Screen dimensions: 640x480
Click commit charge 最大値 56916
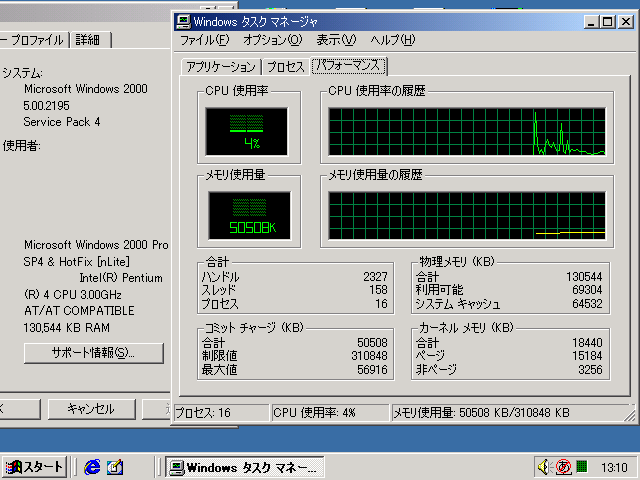372,370
